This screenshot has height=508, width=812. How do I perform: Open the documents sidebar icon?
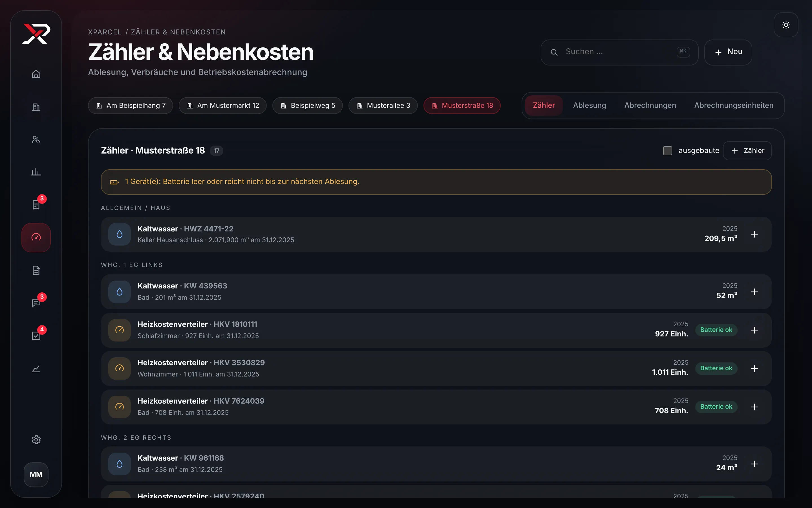(x=36, y=270)
